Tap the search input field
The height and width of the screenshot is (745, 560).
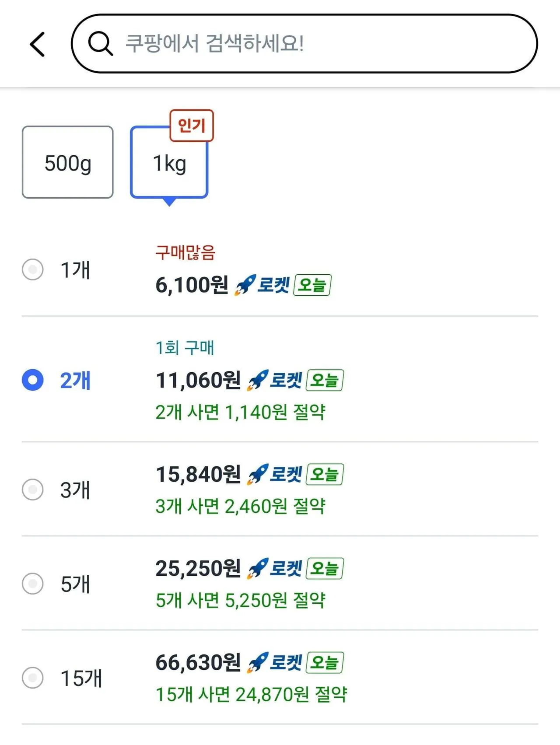306,43
